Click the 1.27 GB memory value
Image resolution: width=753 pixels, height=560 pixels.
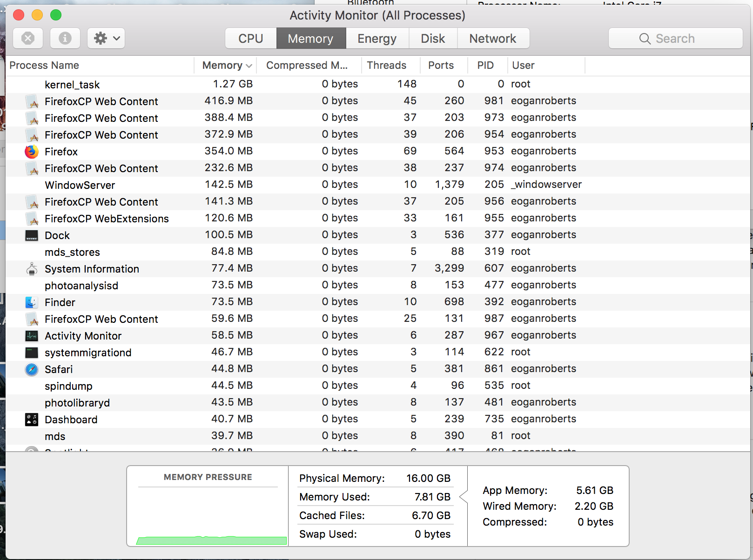point(233,84)
